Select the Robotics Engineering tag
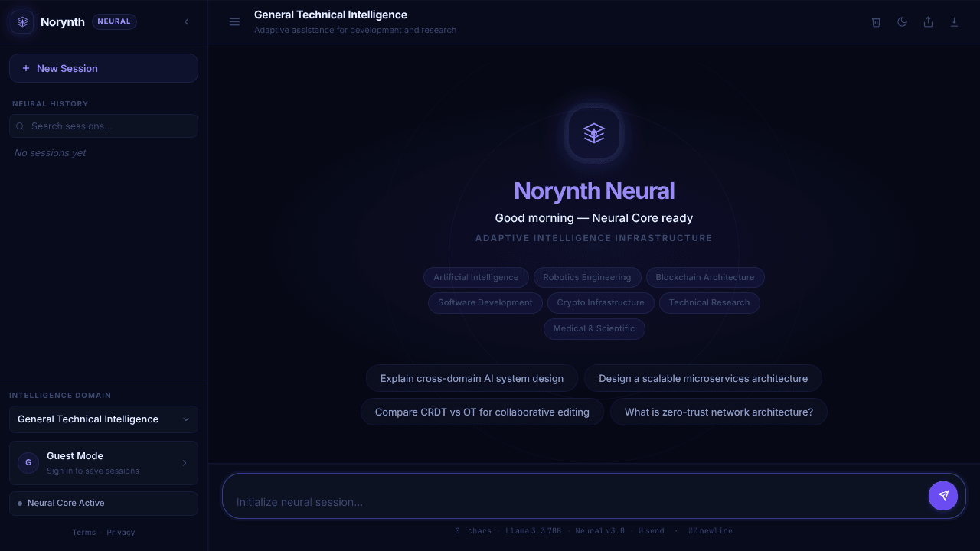 (587, 277)
